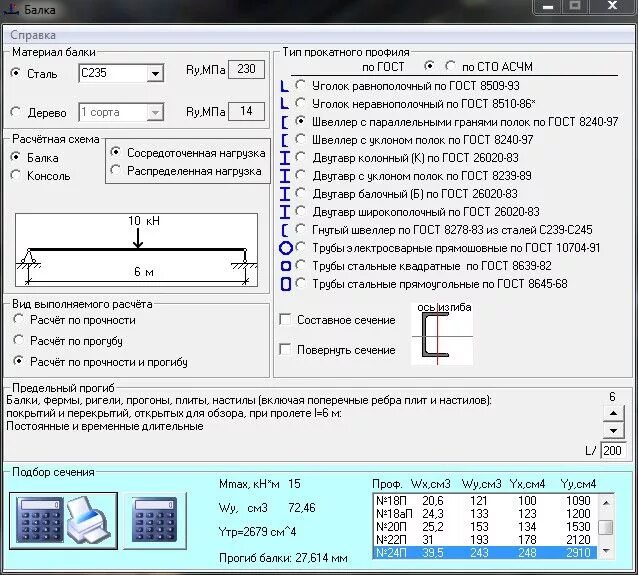Viewport: 638px width, 575px height.
Task: Click the 10 кН load value
Action: [144, 221]
